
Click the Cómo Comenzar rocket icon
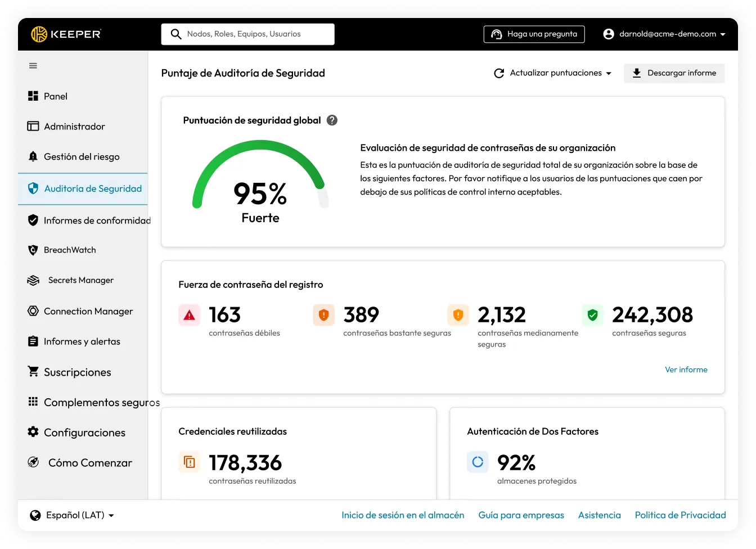click(33, 462)
